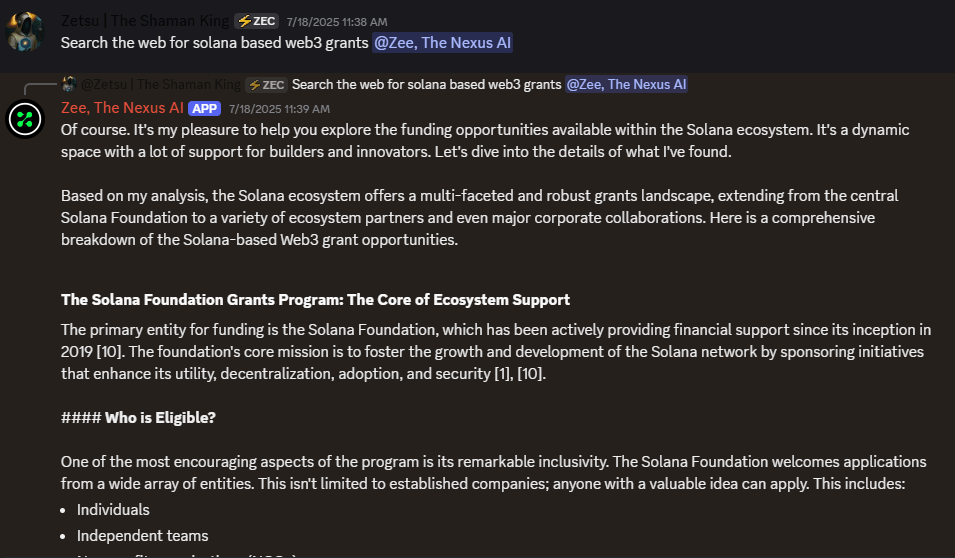Click the small avatar in the reply preview
Viewport: 955px width, 558px height.
coord(68,84)
